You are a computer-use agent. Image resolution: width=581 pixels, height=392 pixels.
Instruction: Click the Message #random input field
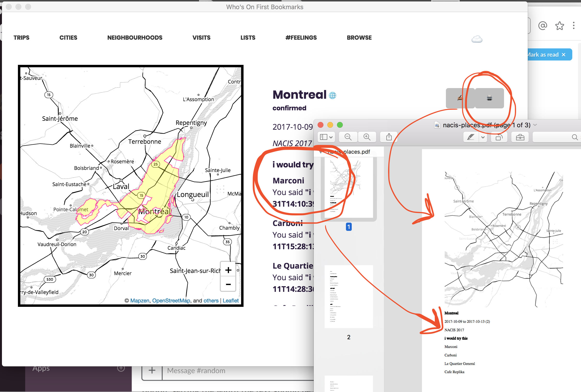pyautogui.click(x=238, y=370)
